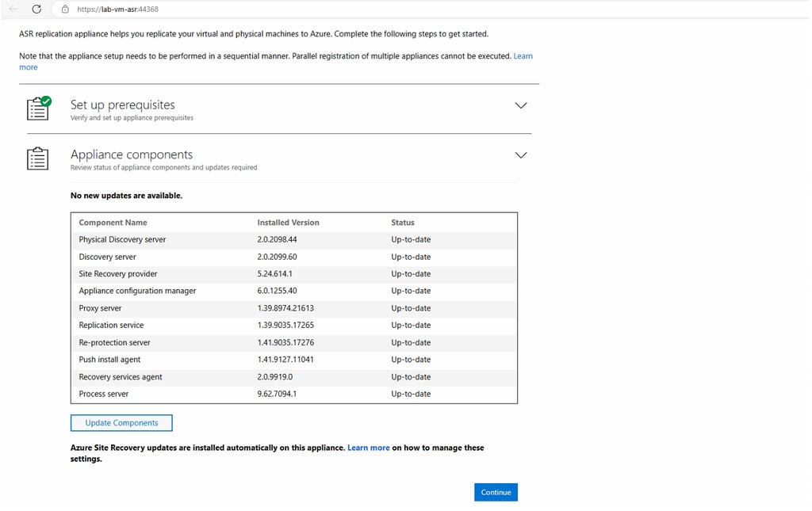
Task: Click 'Verify and set up appliance prerequisites' subtitle
Action: click(132, 118)
